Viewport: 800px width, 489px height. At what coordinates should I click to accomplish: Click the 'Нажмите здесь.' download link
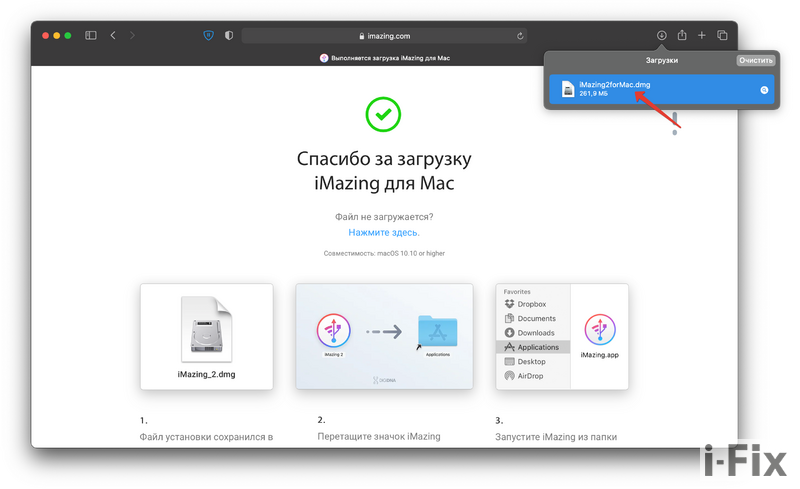[384, 232]
